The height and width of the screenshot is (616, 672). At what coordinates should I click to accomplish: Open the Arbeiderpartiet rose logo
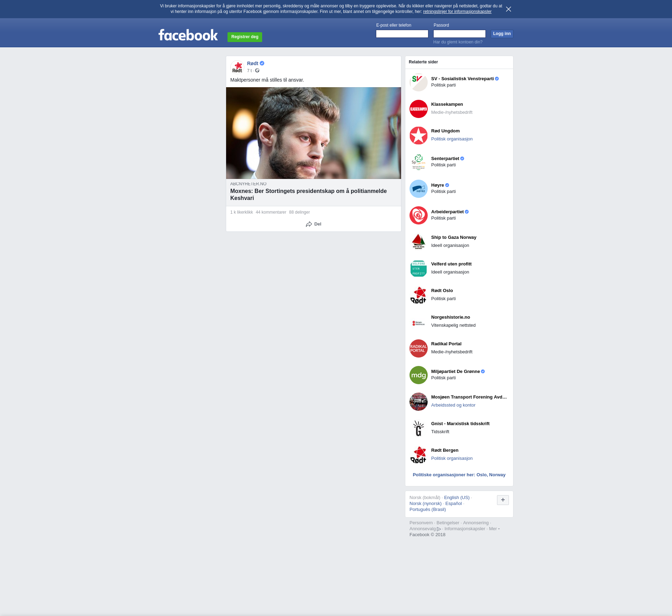(x=419, y=215)
